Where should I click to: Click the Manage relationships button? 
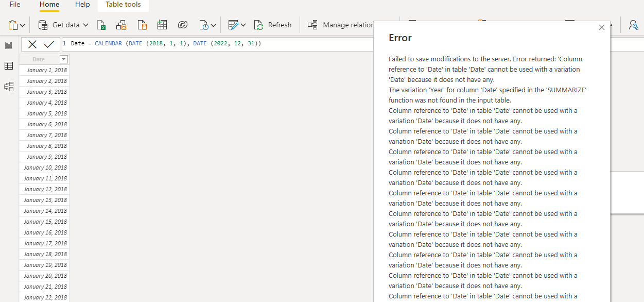tap(341, 25)
